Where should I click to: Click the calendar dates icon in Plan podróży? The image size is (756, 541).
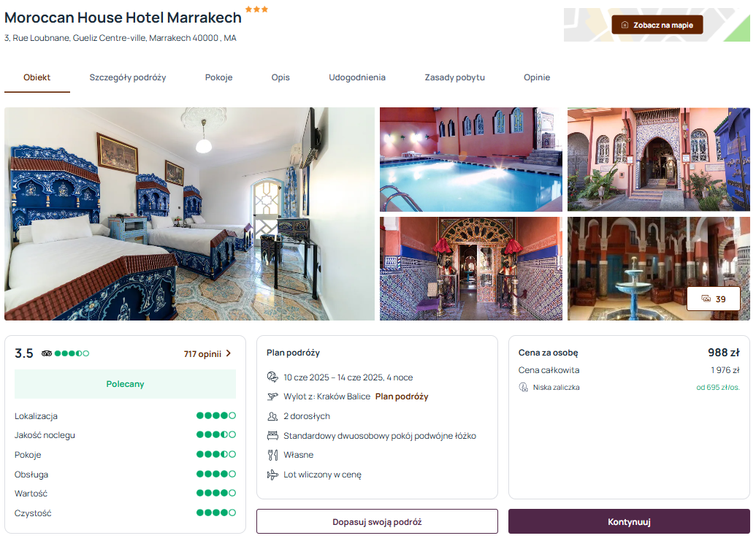point(272,377)
